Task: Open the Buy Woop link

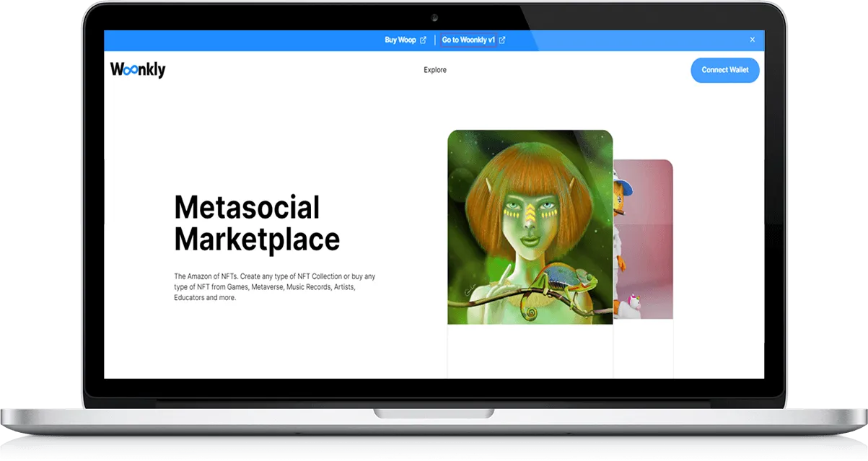Action: tap(400, 40)
